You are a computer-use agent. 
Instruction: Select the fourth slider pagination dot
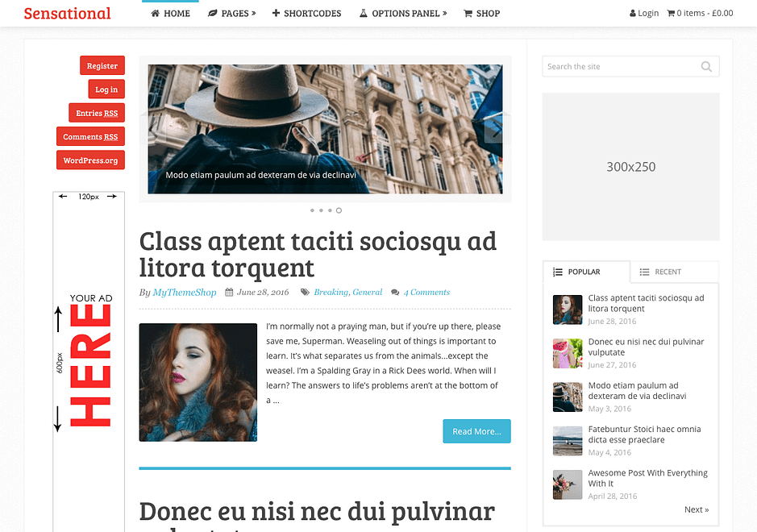(339, 210)
